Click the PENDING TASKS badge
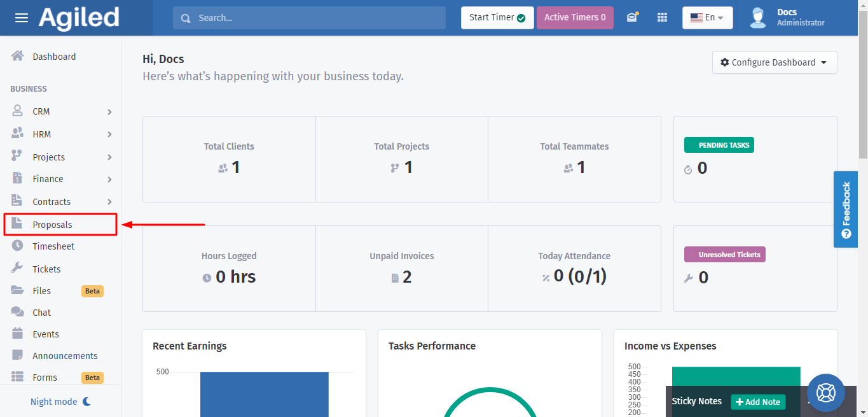The width and height of the screenshot is (868, 417). (x=719, y=145)
